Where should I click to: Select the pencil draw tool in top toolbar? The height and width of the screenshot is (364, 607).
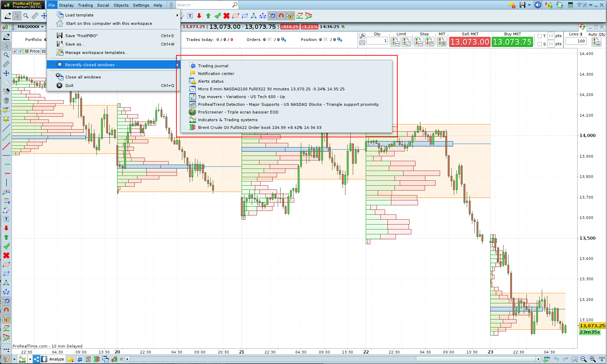click(x=8, y=16)
